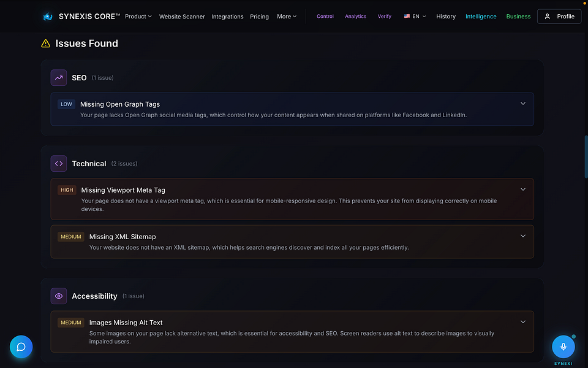The width and height of the screenshot is (588, 368).
Task: Switch to the Verify section
Action: 385,17
